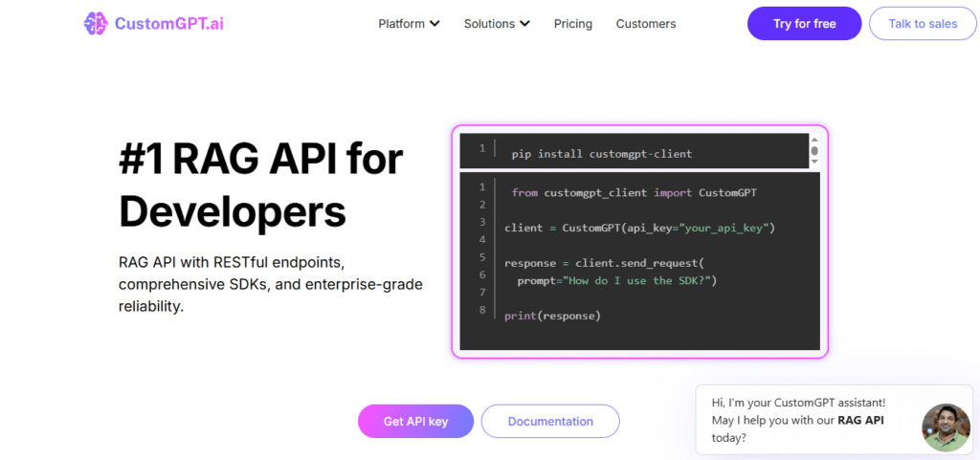This screenshot has width=980, height=460.
Task: Click the chat assistant avatar photo
Action: (947, 427)
